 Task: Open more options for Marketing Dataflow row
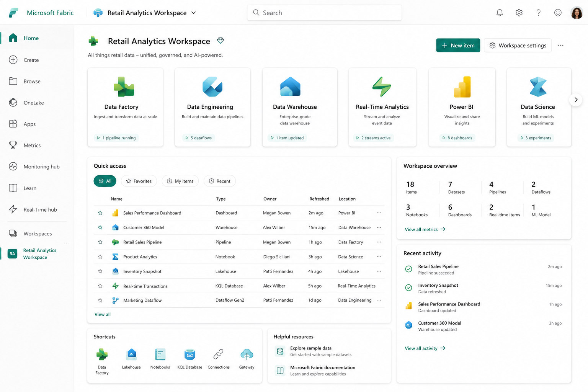coord(379,300)
